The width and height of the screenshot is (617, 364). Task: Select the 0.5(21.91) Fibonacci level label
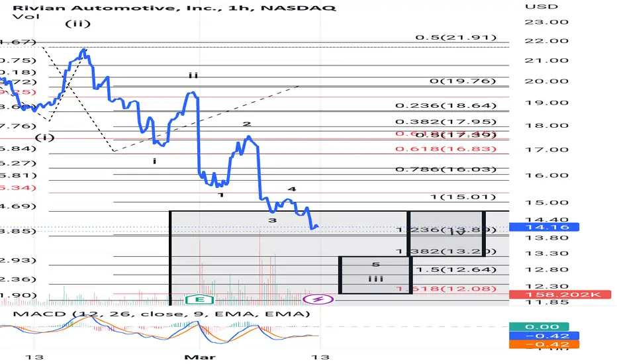point(456,38)
